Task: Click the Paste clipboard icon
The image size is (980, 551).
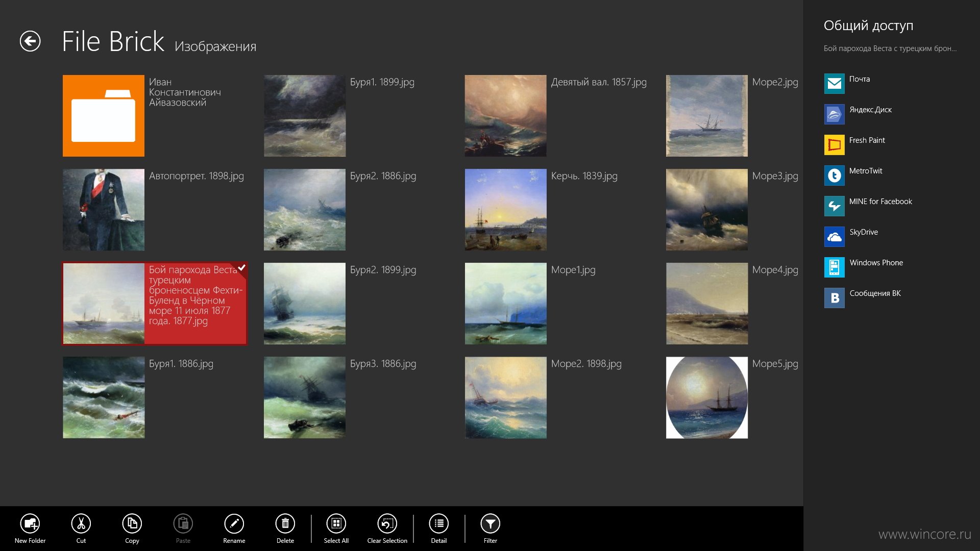Action: pos(183,523)
